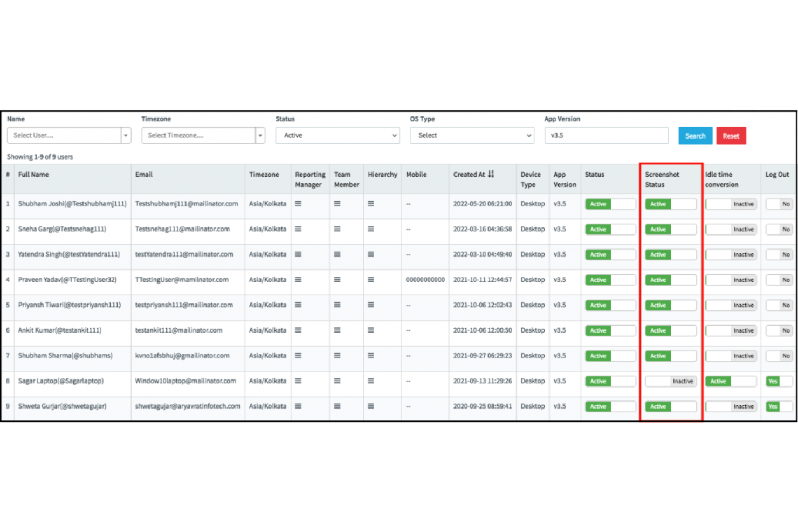The height and width of the screenshot is (532, 798).
Task: Open Hierarchy icon for Praveen Yadav
Action: tap(371, 280)
